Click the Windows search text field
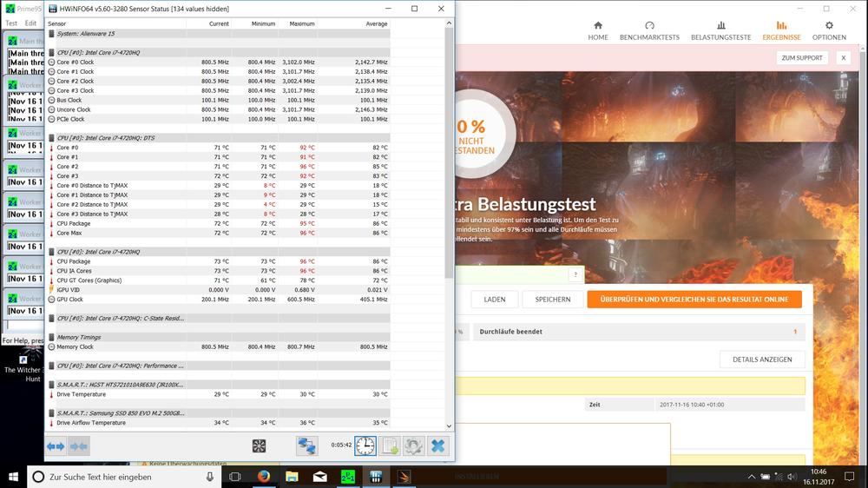Image resolution: width=868 pixels, height=488 pixels. click(x=122, y=477)
